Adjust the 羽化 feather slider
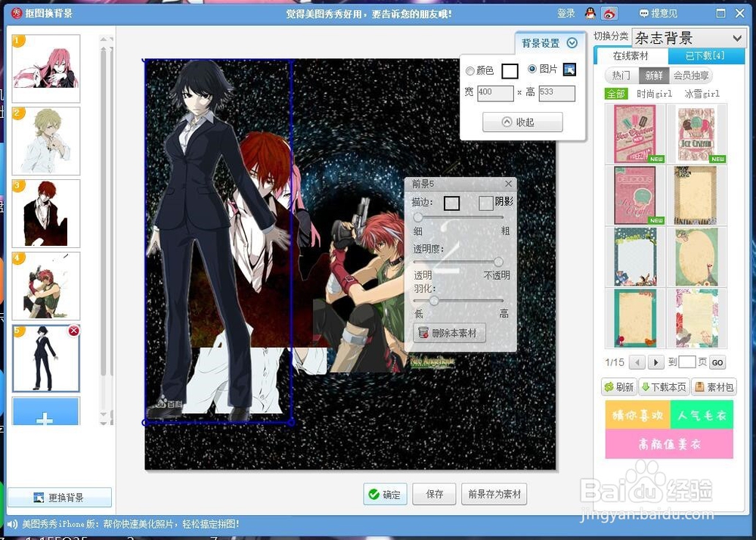The width and height of the screenshot is (756, 540). click(x=434, y=301)
